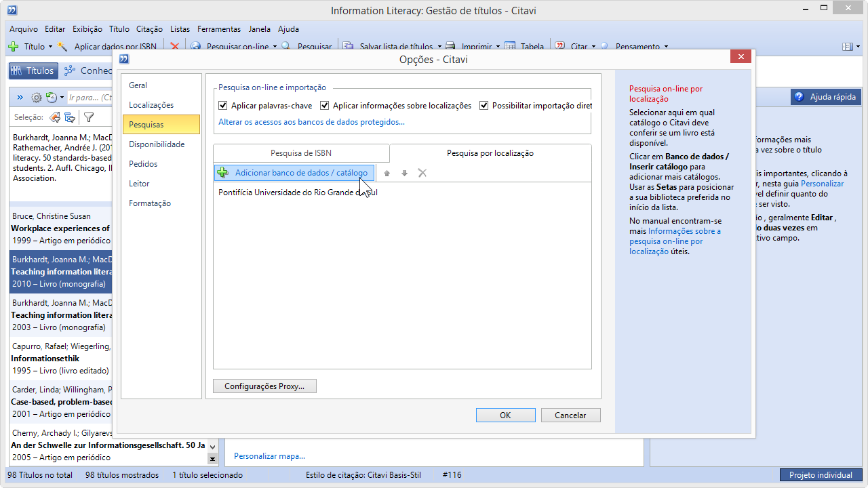Select Localizações in options sidebar
The height and width of the screenshot is (488, 868).
pyautogui.click(x=161, y=105)
